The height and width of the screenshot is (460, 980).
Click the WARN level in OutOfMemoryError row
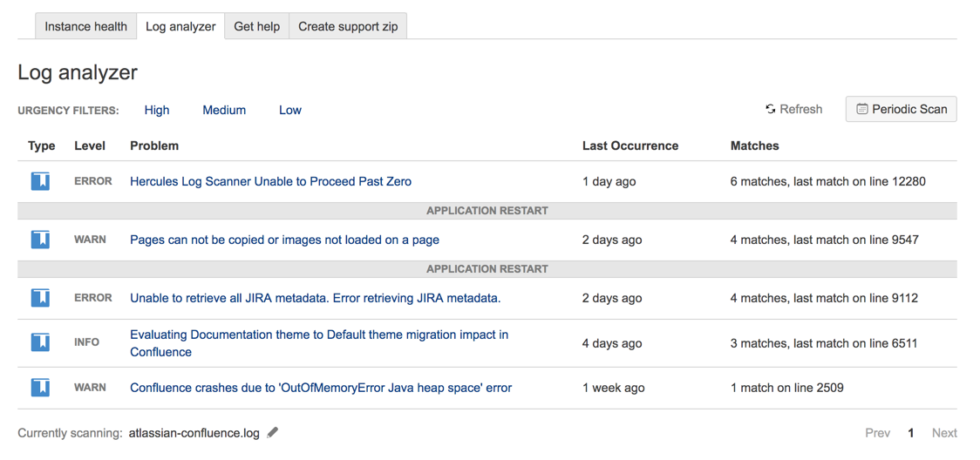click(x=90, y=387)
